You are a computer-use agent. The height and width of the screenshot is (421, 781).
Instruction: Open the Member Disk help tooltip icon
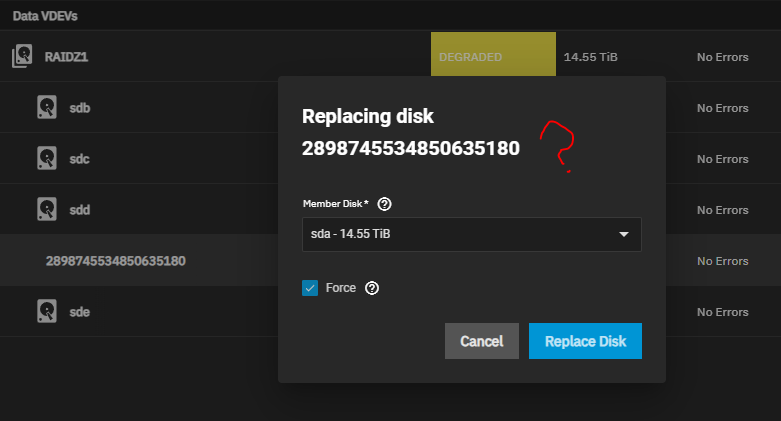click(384, 204)
